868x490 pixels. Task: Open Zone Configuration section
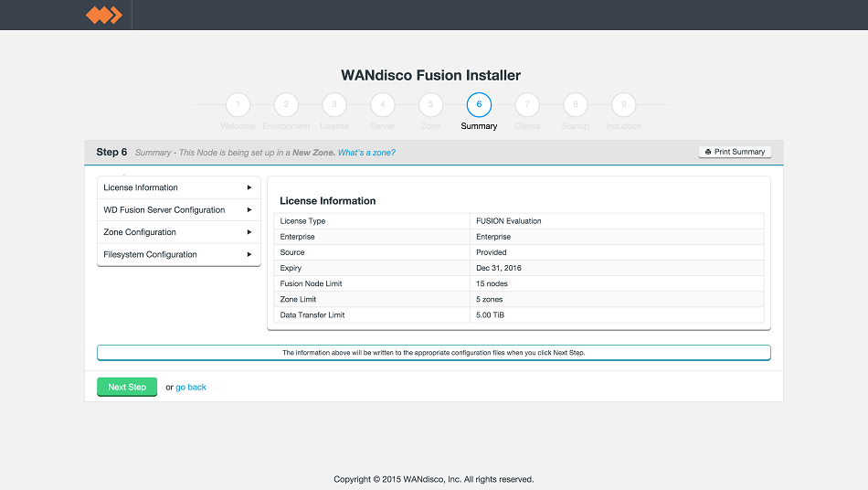click(x=179, y=232)
